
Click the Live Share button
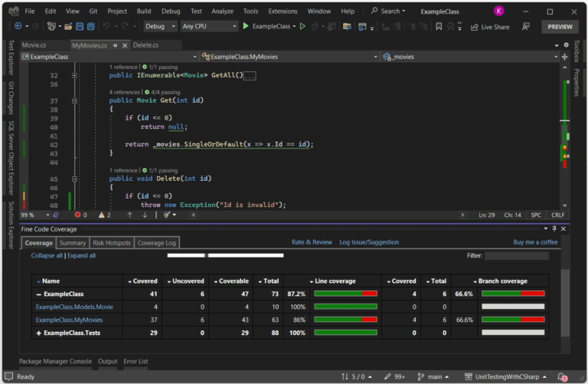click(x=490, y=27)
